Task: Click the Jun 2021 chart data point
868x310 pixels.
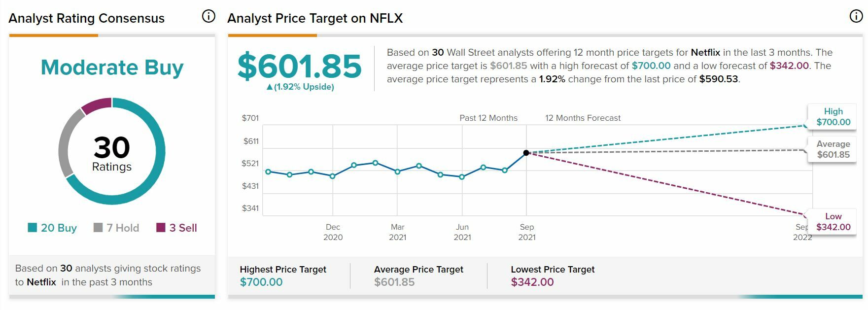Action: coord(462,177)
